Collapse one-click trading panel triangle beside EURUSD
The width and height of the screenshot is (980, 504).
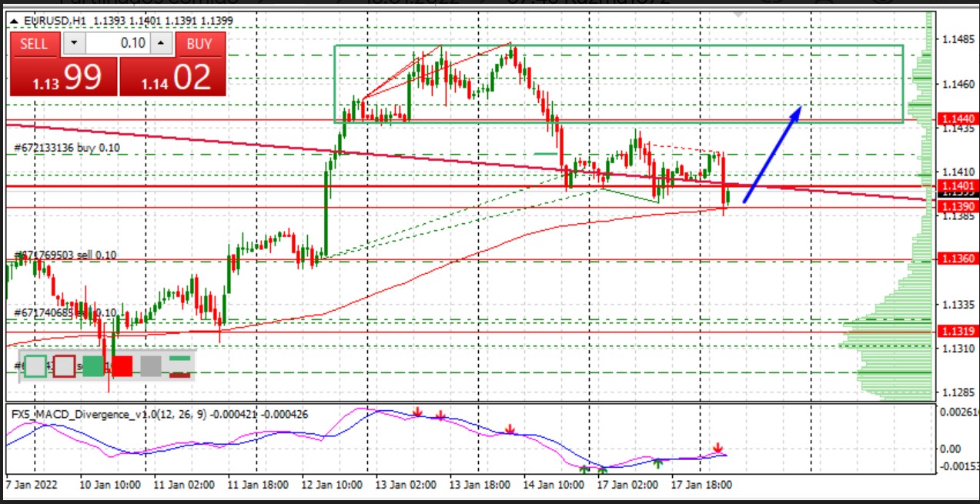point(15,21)
